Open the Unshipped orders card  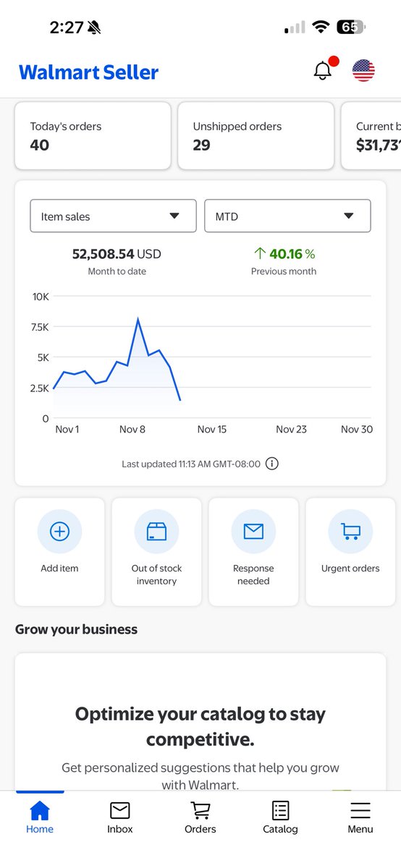pos(256,136)
